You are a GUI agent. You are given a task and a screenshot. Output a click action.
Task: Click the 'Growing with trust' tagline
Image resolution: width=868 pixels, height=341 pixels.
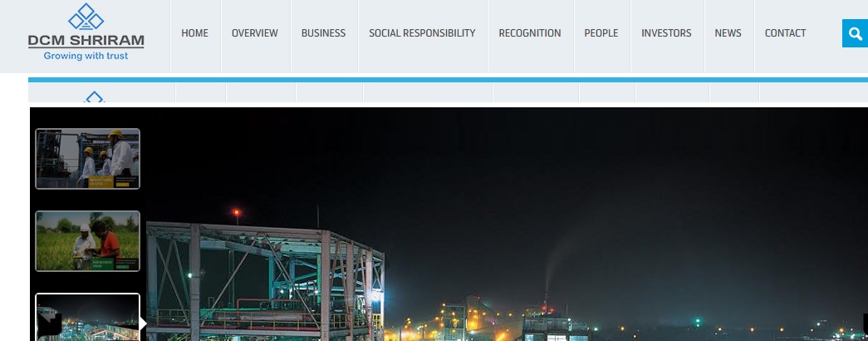[x=86, y=56]
